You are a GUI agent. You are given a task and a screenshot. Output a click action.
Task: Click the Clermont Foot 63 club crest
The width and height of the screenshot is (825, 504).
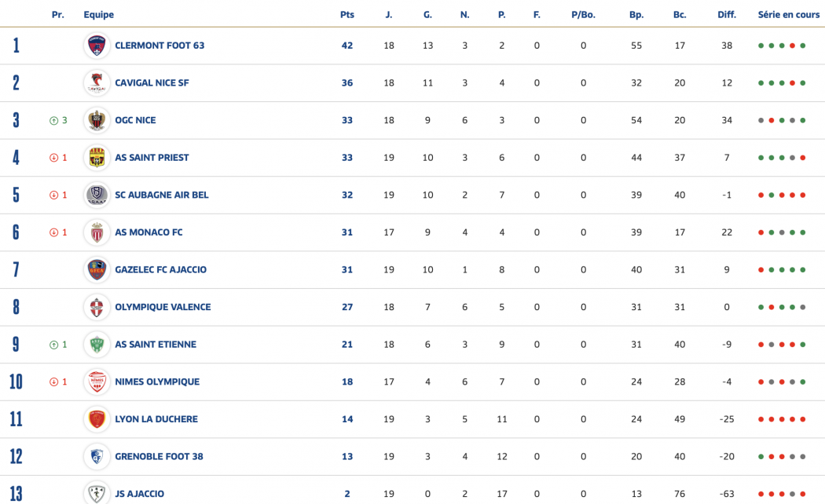97,46
